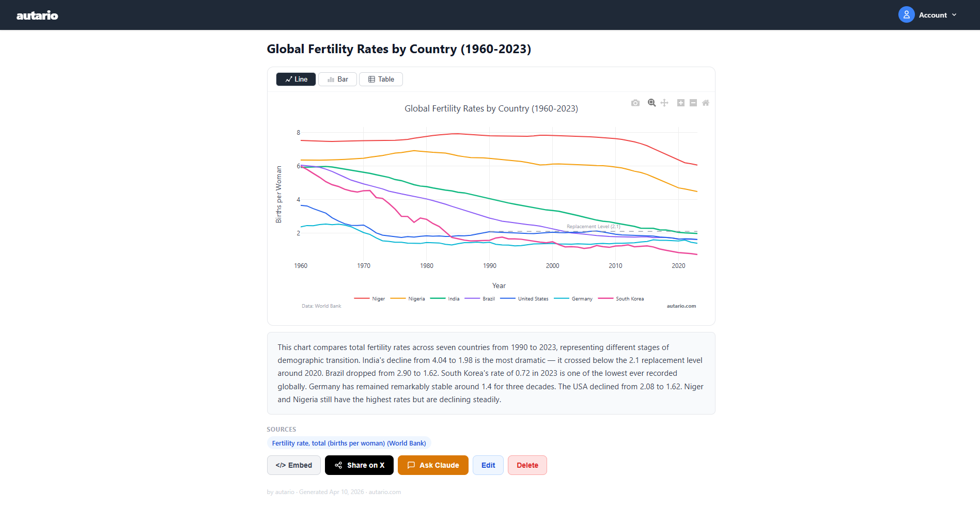
Task: Toggle the Niger series in legend
Action: tap(370, 299)
